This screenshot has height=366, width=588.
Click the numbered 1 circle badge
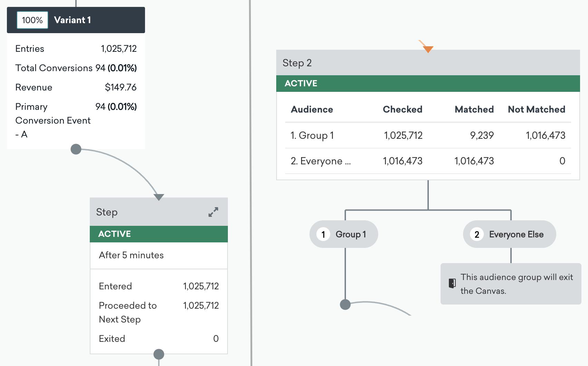pos(323,234)
